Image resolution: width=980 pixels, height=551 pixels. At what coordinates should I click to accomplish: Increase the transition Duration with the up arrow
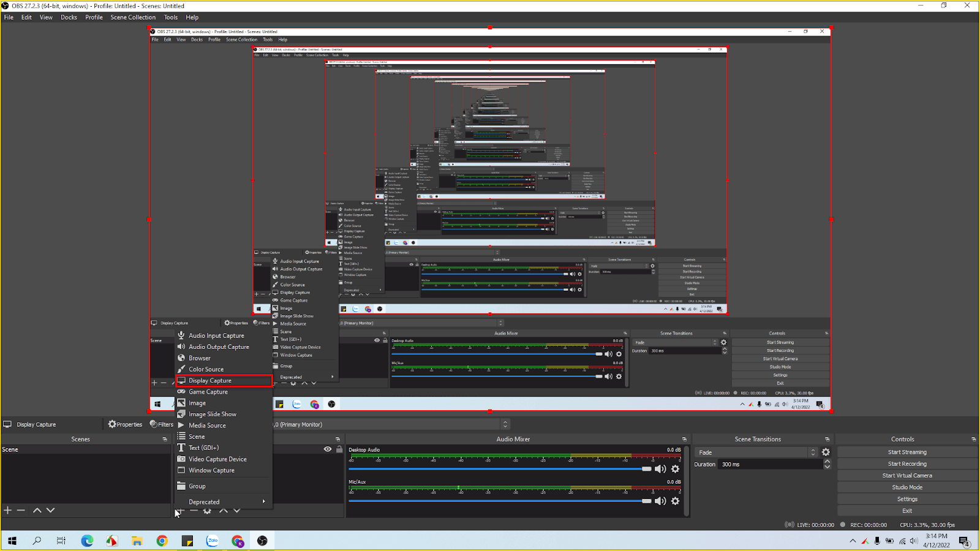pyautogui.click(x=827, y=462)
